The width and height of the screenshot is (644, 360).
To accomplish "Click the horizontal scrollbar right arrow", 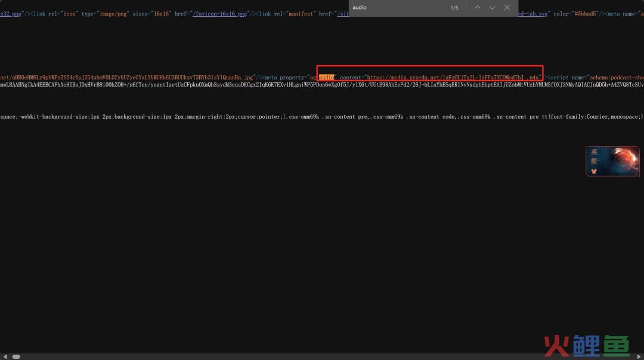I will pos(639,356).
